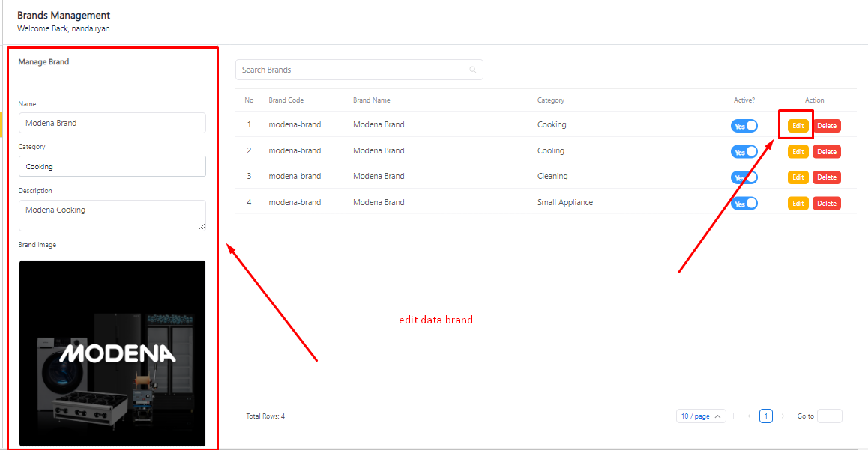
Task: Click the Modena brand image preview
Action: pyautogui.click(x=112, y=353)
